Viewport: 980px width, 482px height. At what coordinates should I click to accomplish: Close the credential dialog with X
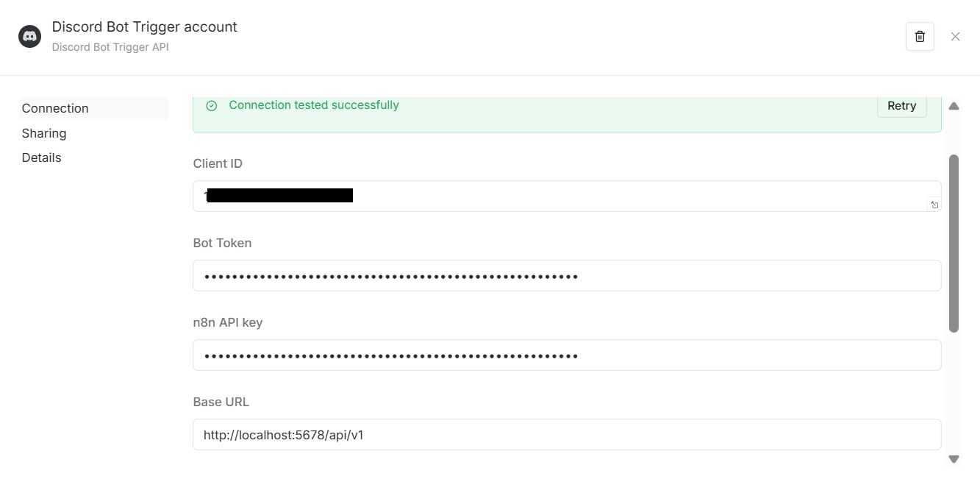(955, 36)
